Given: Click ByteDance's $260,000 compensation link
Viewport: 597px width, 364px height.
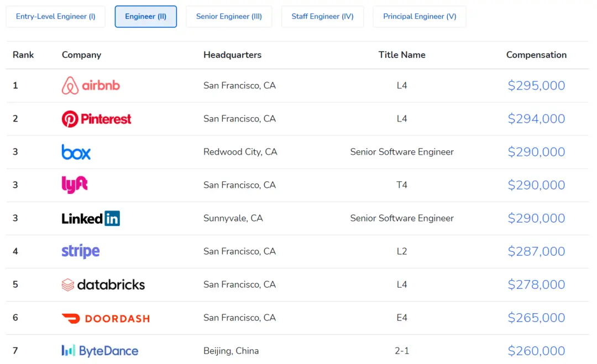Looking at the screenshot, I should tap(536, 351).
